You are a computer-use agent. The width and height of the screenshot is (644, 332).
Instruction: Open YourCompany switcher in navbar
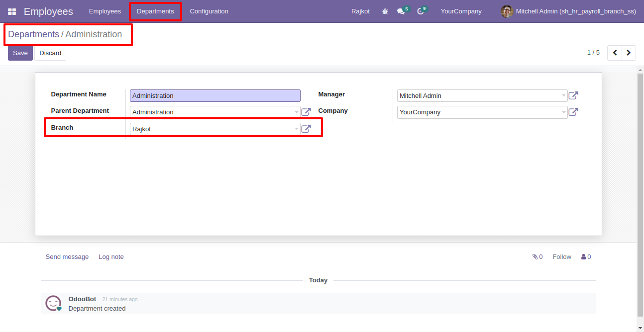point(461,11)
